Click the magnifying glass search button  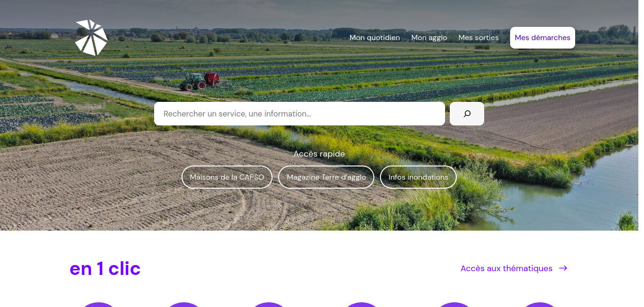[x=467, y=114]
